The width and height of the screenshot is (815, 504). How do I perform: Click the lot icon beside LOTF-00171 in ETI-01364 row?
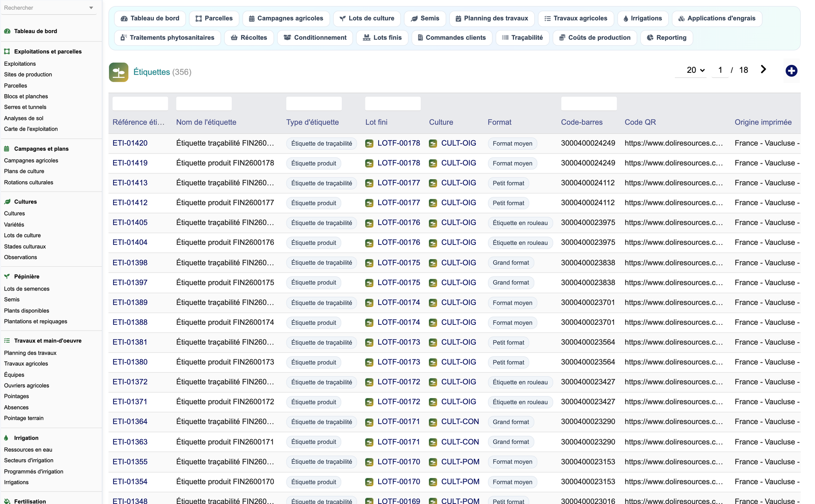click(x=369, y=422)
